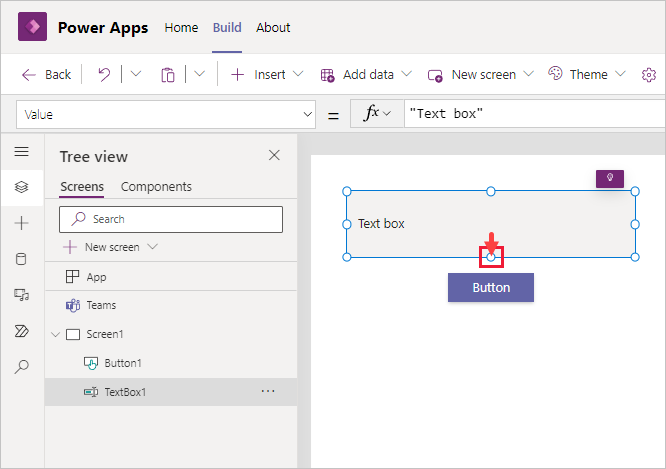666x469 pixels.
Task: Click the Back button
Action: click(x=46, y=75)
